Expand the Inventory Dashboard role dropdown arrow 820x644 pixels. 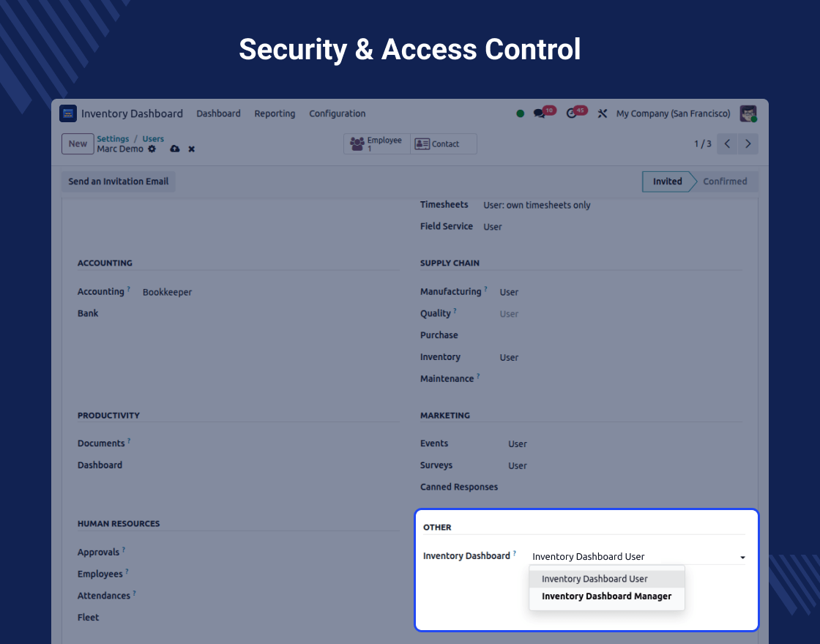click(742, 557)
